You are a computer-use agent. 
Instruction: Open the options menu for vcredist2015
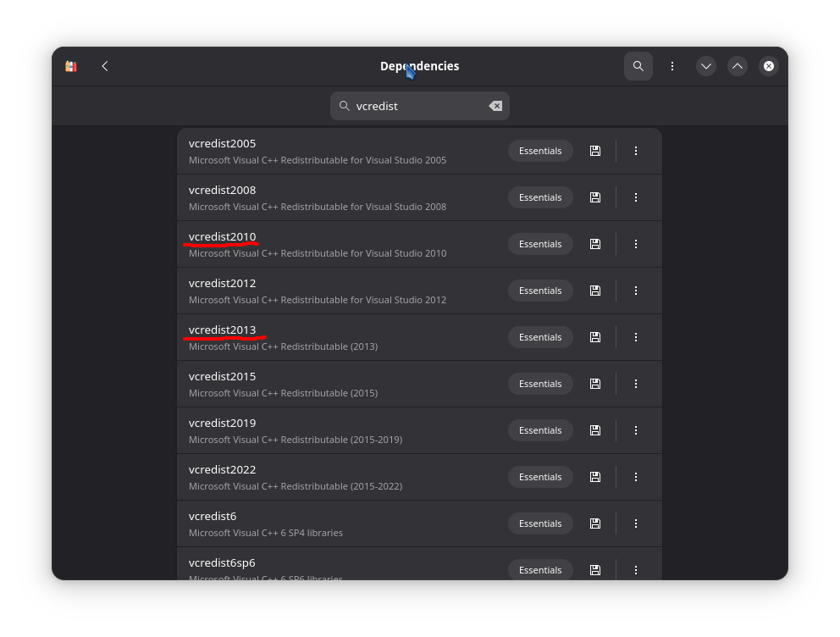pyautogui.click(x=636, y=384)
